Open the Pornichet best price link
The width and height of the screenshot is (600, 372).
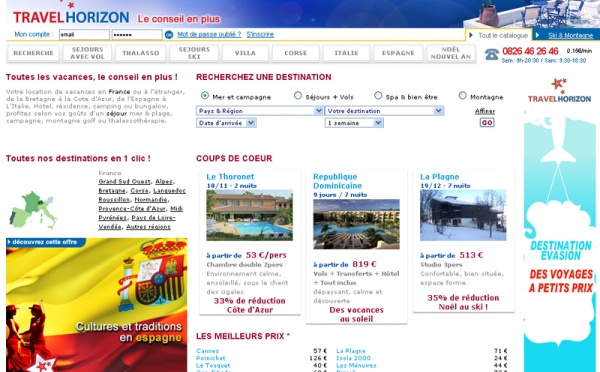click(x=210, y=358)
